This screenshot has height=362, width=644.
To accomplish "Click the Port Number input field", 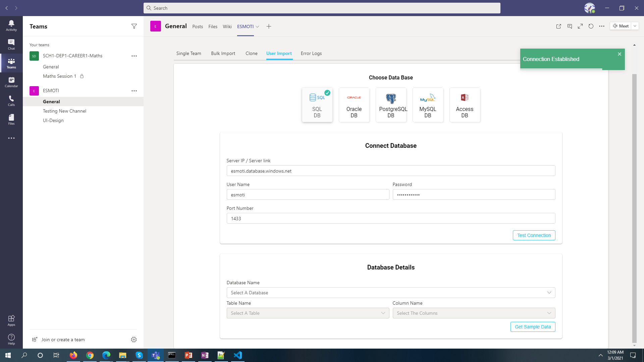I will [x=391, y=219].
